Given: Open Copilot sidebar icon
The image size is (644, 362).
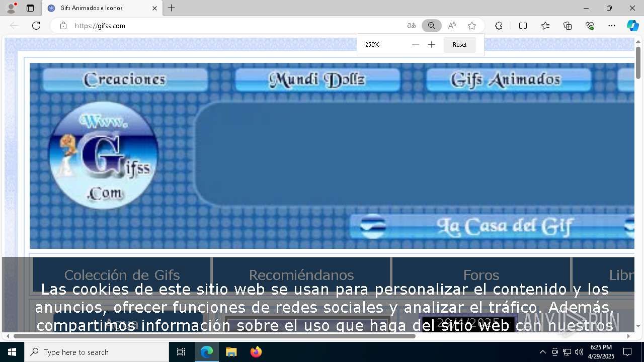Looking at the screenshot, I should [x=632, y=26].
